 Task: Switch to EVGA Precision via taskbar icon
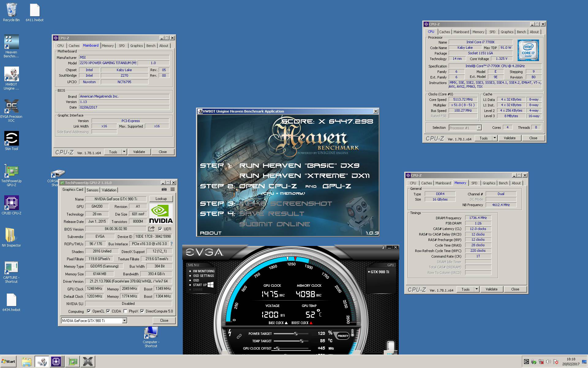coord(88,362)
